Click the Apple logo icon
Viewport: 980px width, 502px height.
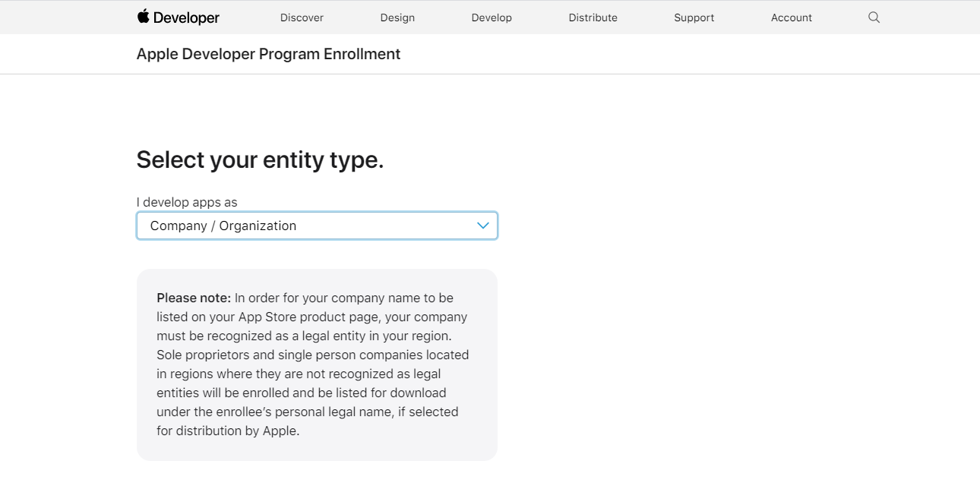143,16
